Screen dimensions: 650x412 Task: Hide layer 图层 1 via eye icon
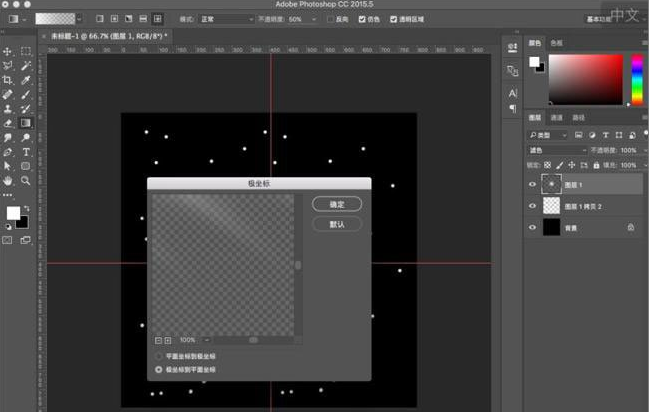[x=532, y=184]
